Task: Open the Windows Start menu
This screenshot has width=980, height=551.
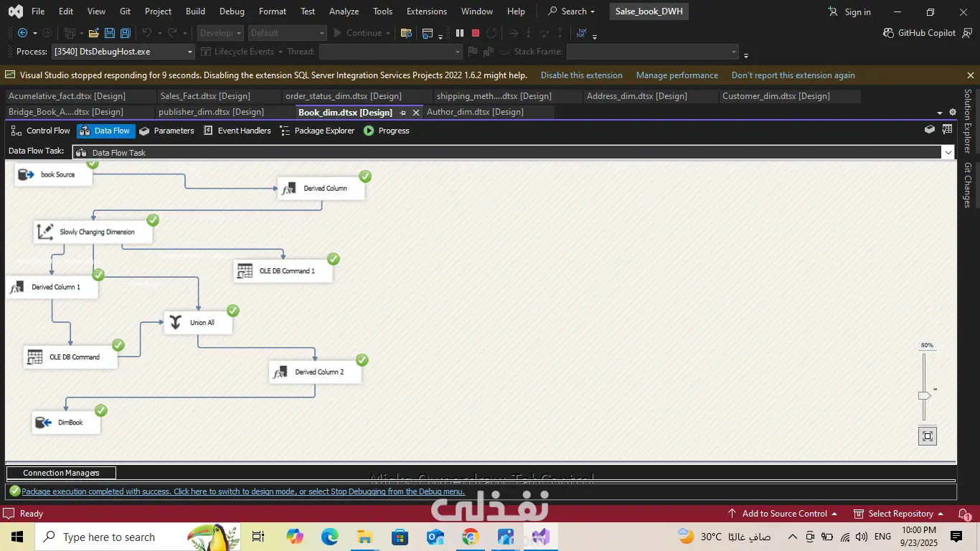Action: [17, 537]
